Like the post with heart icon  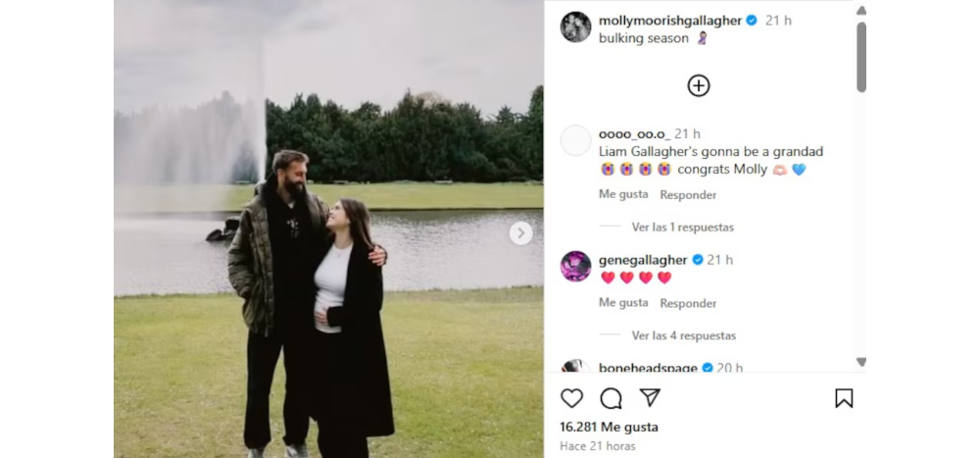(x=571, y=398)
